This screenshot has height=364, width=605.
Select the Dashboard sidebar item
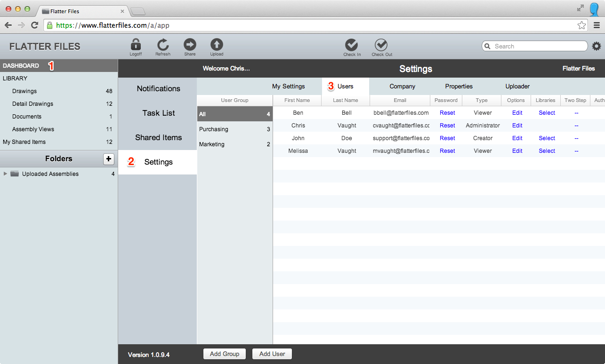[x=59, y=66]
